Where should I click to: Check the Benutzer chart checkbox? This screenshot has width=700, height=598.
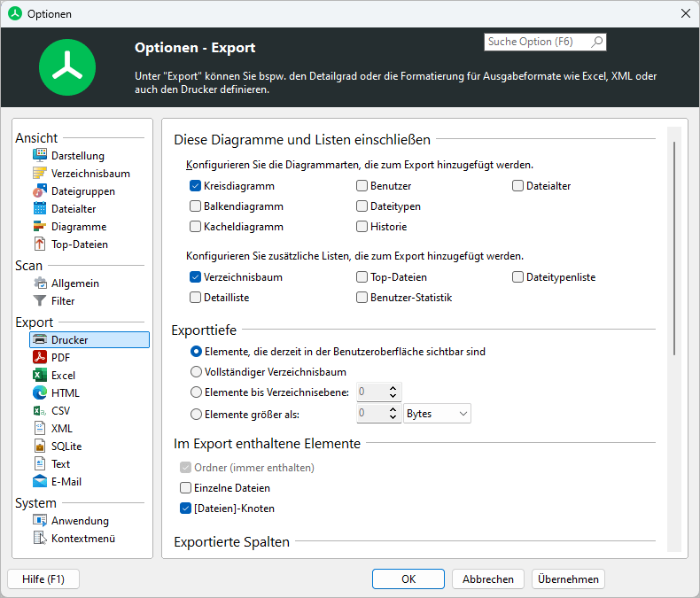[x=362, y=186]
